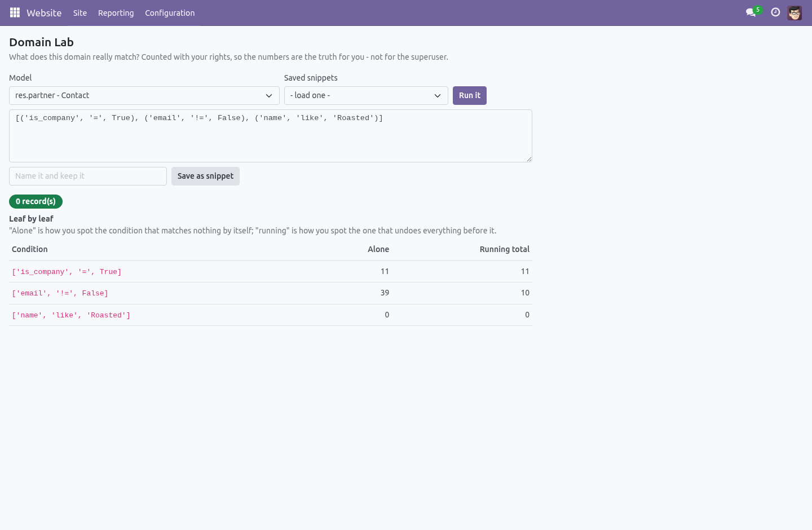Click the 0 record(s) badge
The width and height of the screenshot is (812, 530).
point(36,201)
